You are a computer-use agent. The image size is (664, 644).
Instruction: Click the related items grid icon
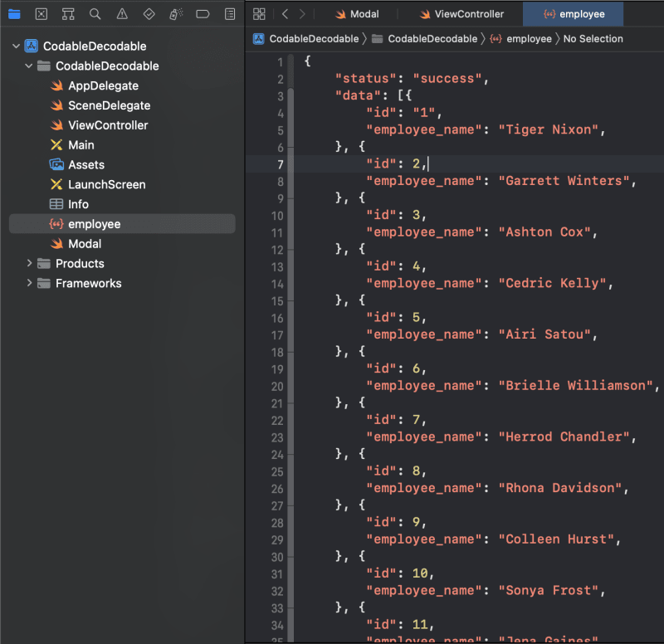click(x=259, y=14)
